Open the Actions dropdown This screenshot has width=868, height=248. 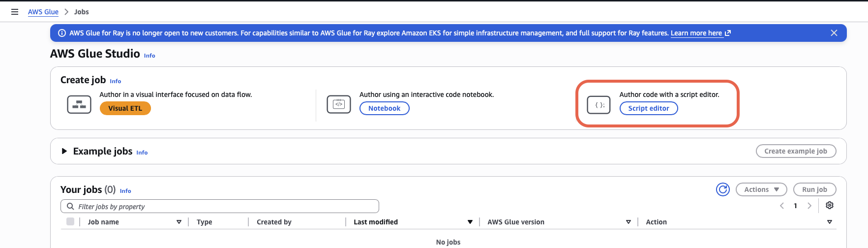761,189
